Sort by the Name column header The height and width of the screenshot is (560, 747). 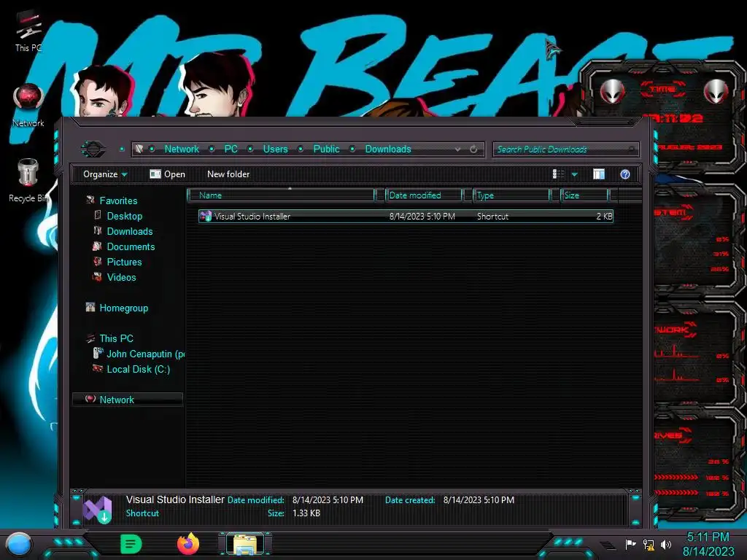pyautogui.click(x=282, y=195)
